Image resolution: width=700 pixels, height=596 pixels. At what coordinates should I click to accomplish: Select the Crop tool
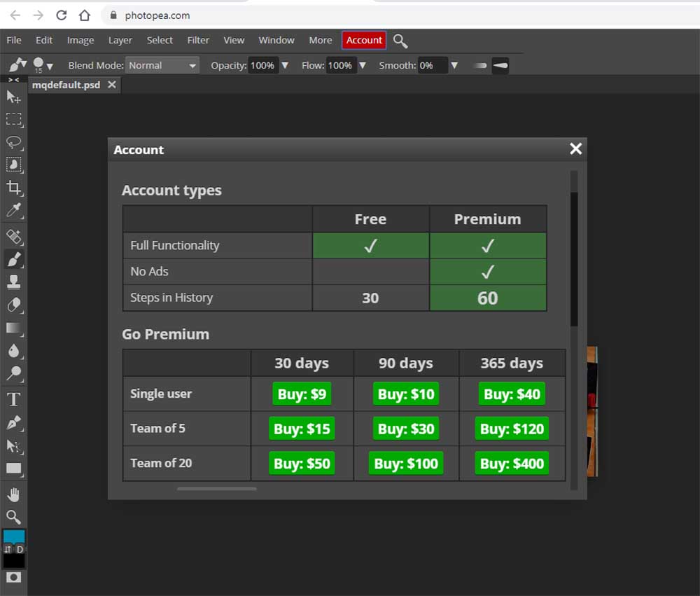[13, 188]
